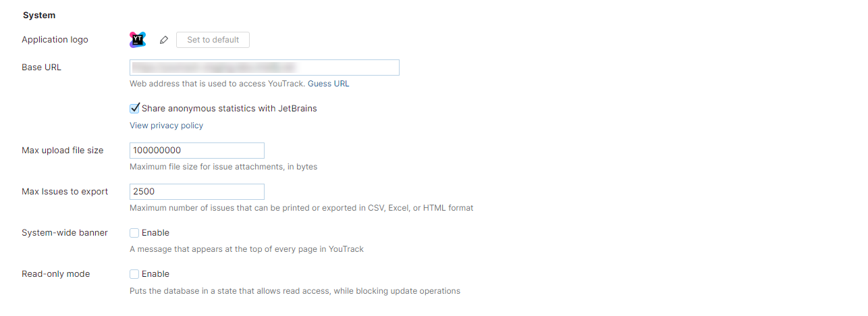Screen dimensions: 868x316
Task: Click the Read-only mode label
Action: tap(56, 274)
